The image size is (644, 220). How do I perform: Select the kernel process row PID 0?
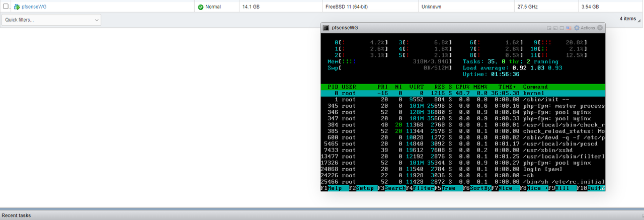pos(463,93)
